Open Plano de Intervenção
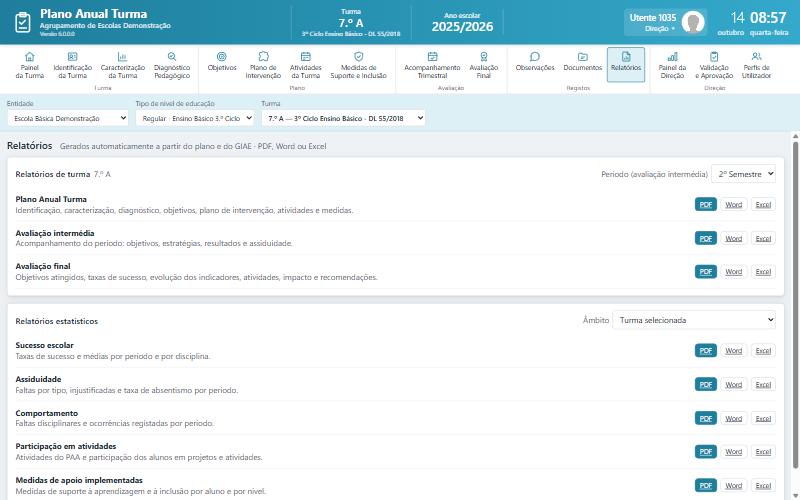Image resolution: width=800 pixels, height=500 pixels. [x=263, y=65]
